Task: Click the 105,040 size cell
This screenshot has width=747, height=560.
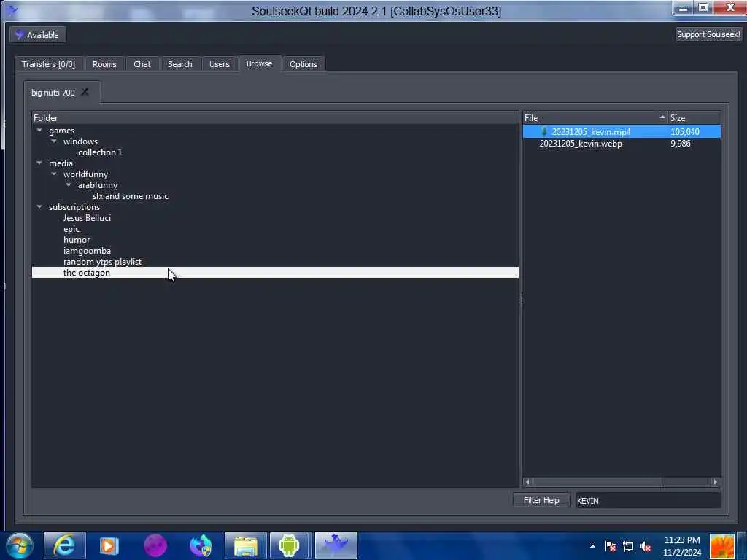Action: click(685, 132)
